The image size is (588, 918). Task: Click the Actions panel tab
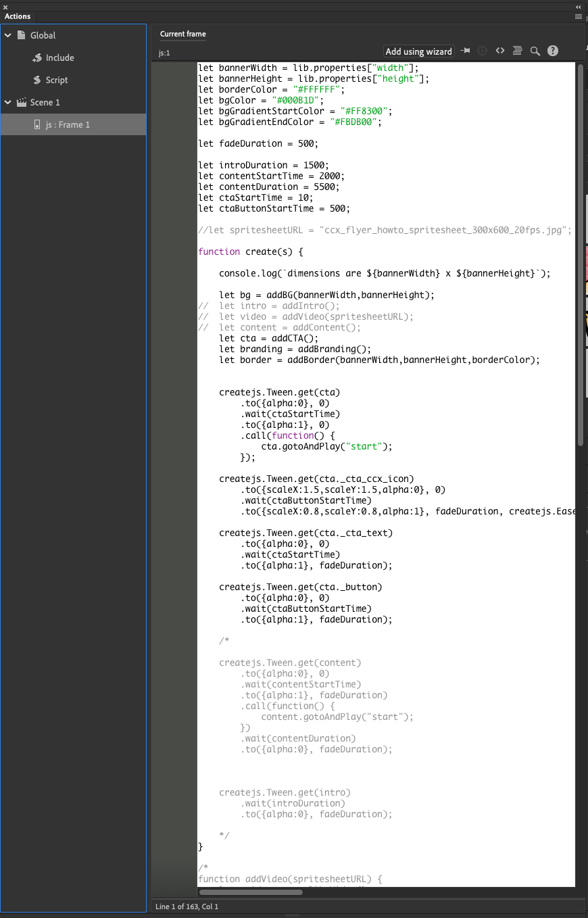[18, 16]
